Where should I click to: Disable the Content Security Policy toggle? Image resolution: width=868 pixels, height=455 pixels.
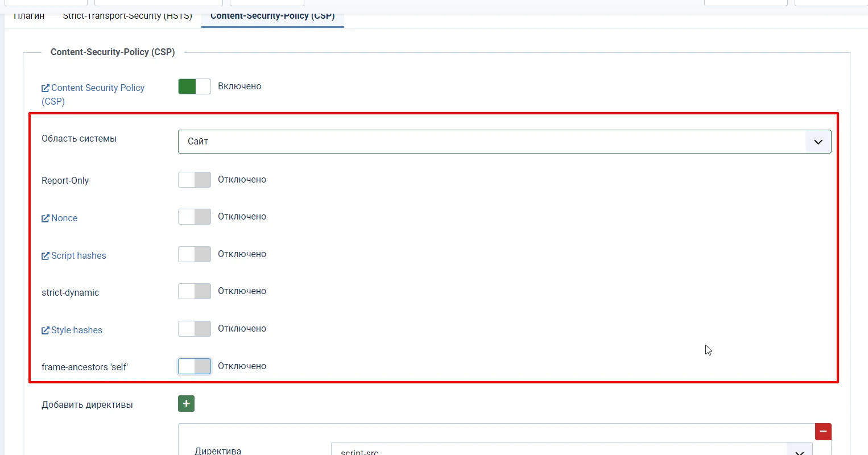point(195,86)
